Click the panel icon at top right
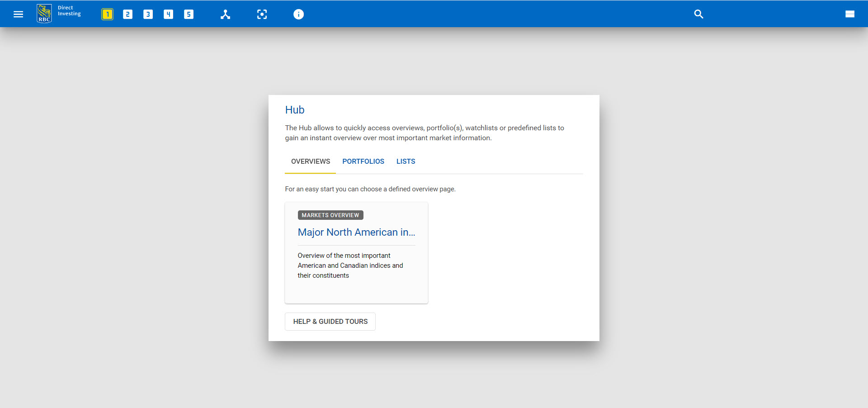Image resolution: width=868 pixels, height=408 pixels. tap(849, 14)
